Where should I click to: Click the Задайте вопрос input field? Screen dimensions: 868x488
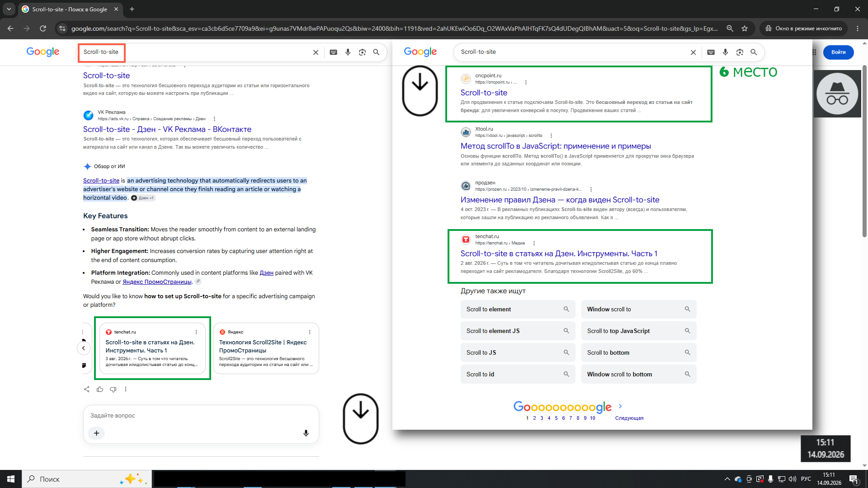pos(201,416)
